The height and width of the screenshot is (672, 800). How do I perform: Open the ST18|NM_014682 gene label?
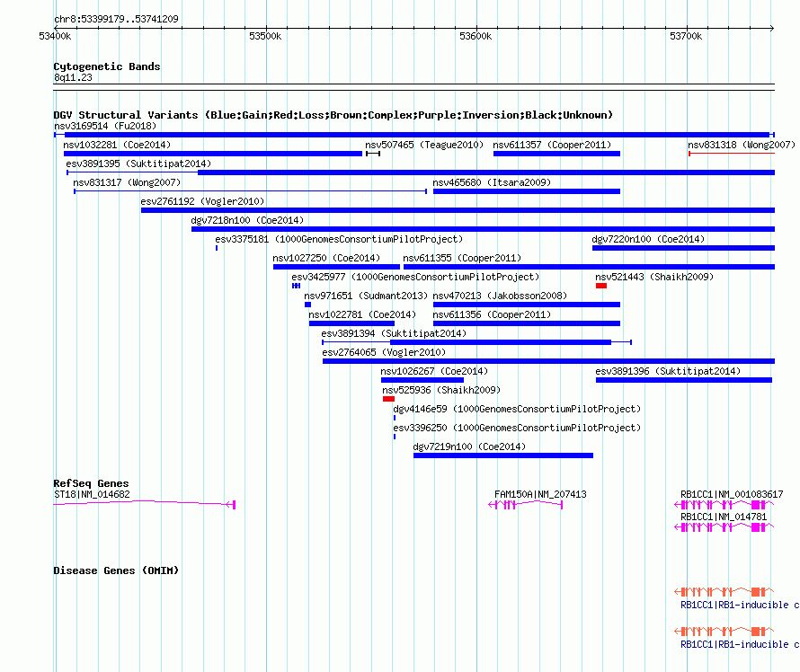pos(92,494)
